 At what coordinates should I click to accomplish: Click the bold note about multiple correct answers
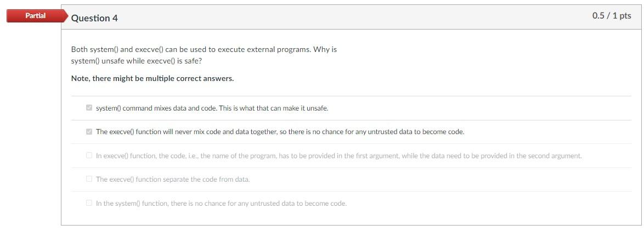(152, 79)
